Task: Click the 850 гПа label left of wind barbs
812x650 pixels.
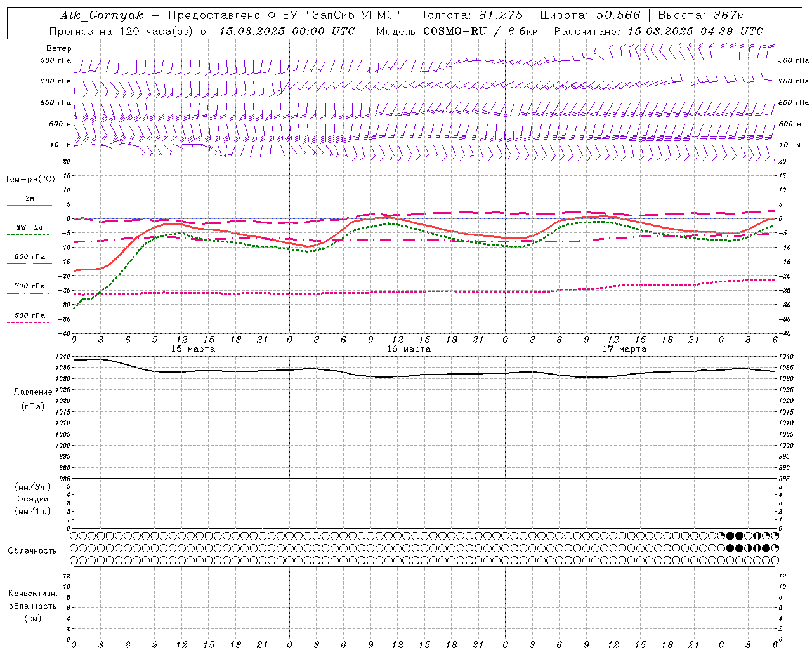Action: click(56, 102)
